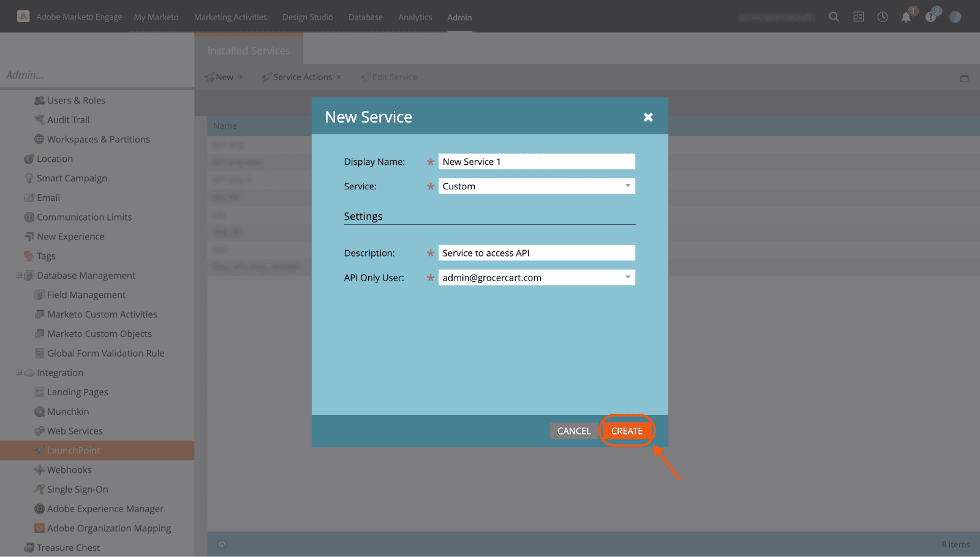980x557 pixels.
Task: Click the history clock icon
Action: click(883, 17)
